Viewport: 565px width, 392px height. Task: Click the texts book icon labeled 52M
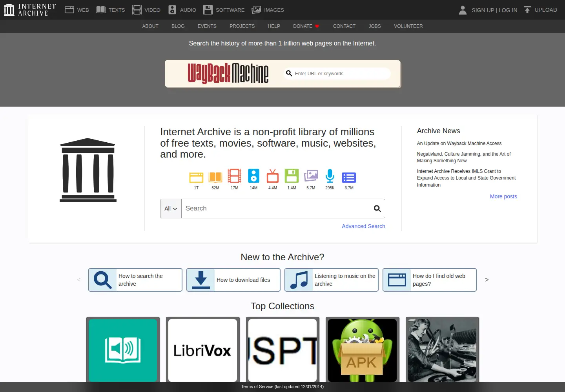215,177
